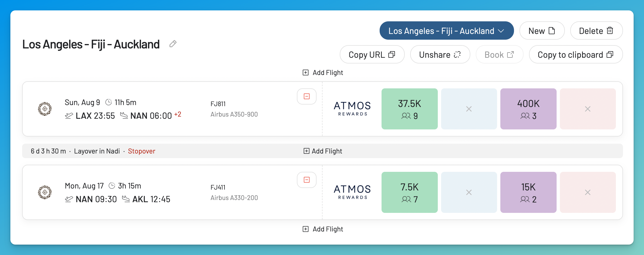Copy URL of this itinerary
The image size is (644, 255).
coord(372,54)
